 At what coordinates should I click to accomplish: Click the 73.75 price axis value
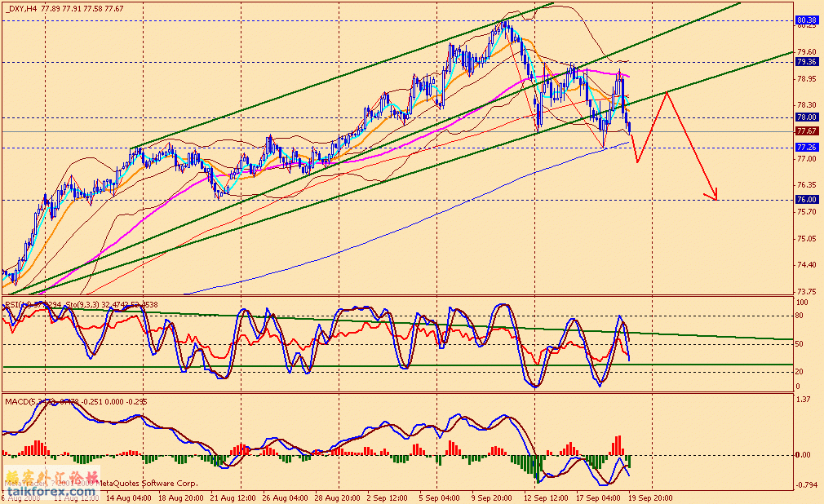point(807,292)
